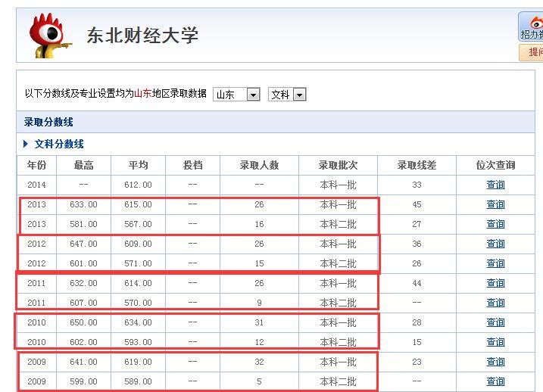543x392 pixels.
Task: Click 查询 link for 2011 本科二批 row
Action: (x=495, y=303)
